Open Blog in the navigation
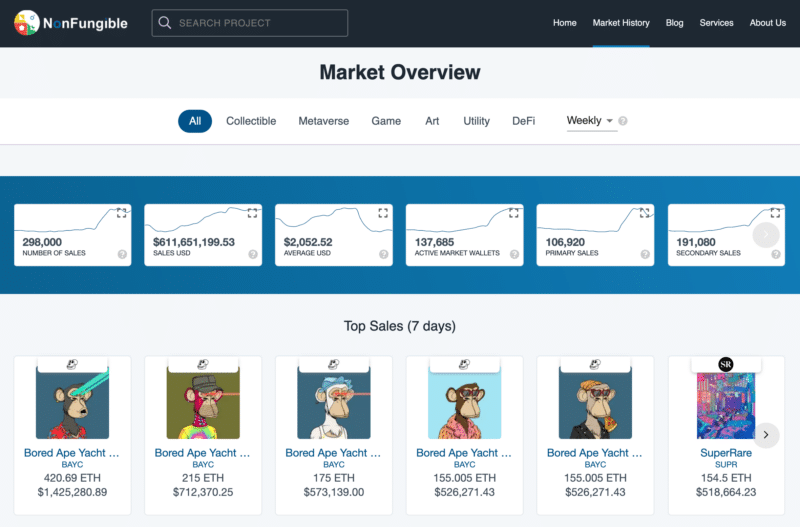 [x=674, y=23]
